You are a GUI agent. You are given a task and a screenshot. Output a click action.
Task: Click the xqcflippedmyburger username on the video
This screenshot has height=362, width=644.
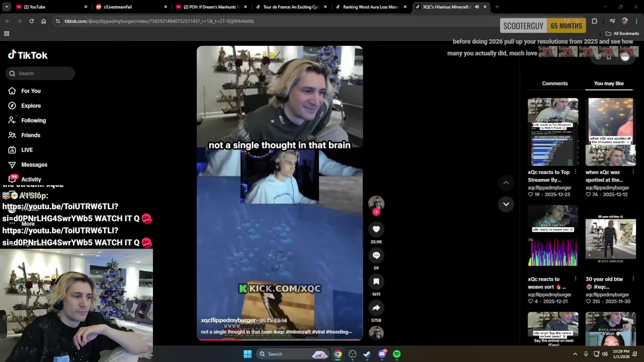pos(228,320)
